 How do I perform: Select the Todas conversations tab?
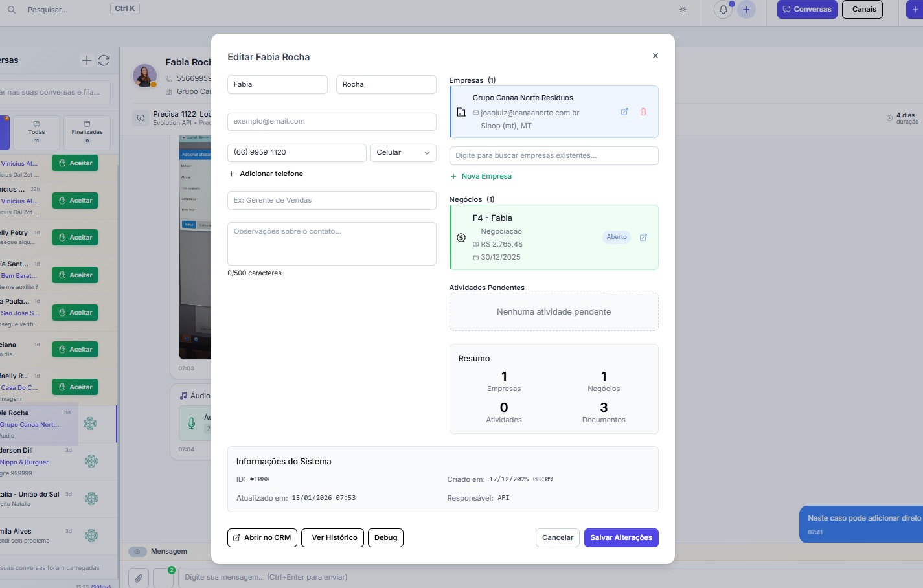tap(37, 133)
